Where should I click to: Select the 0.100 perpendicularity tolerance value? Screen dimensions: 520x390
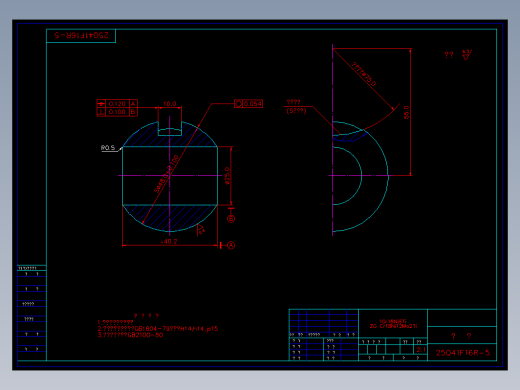tap(117, 112)
